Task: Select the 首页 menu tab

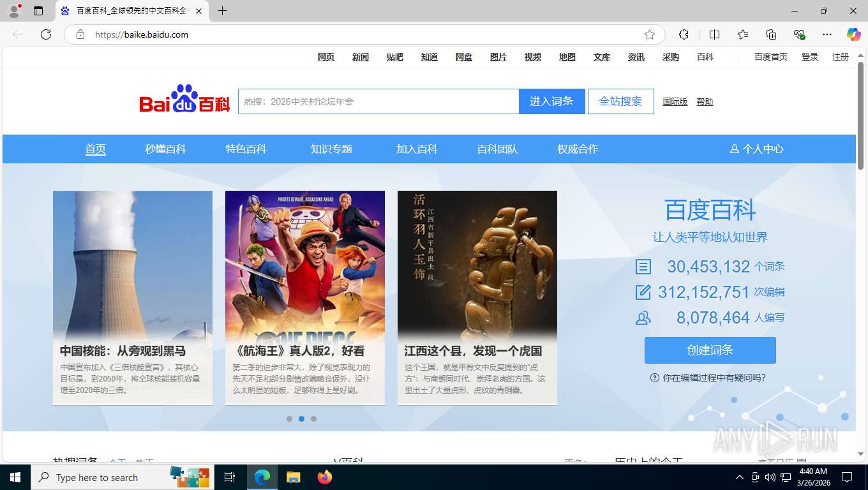Action: [96, 149]
